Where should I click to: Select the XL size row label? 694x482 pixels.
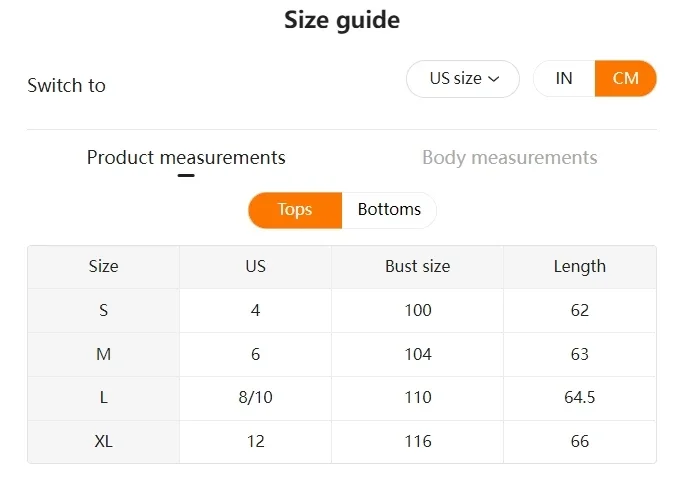[x=103, y=441]
